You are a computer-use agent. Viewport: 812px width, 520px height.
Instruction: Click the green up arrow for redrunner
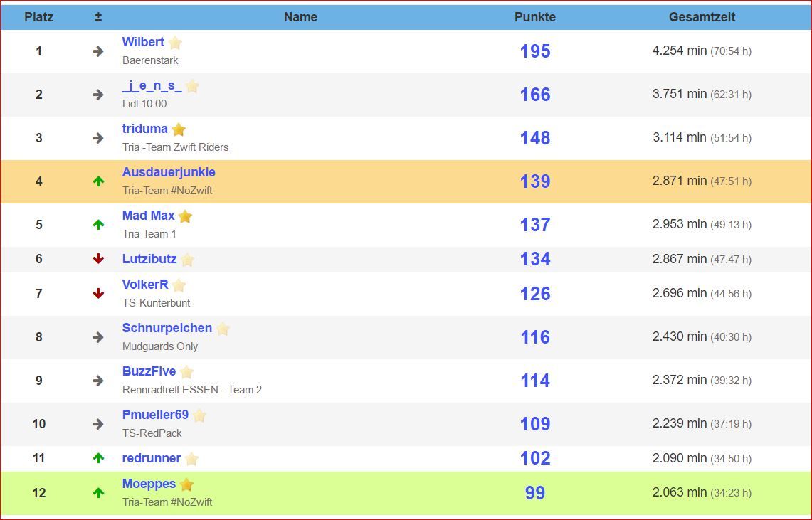[x=98, y=458]
